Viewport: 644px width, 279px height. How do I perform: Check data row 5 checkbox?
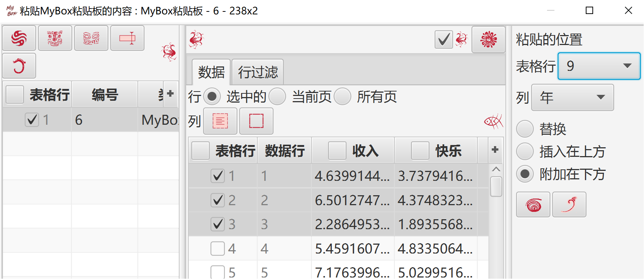click(x=218, y=272)
